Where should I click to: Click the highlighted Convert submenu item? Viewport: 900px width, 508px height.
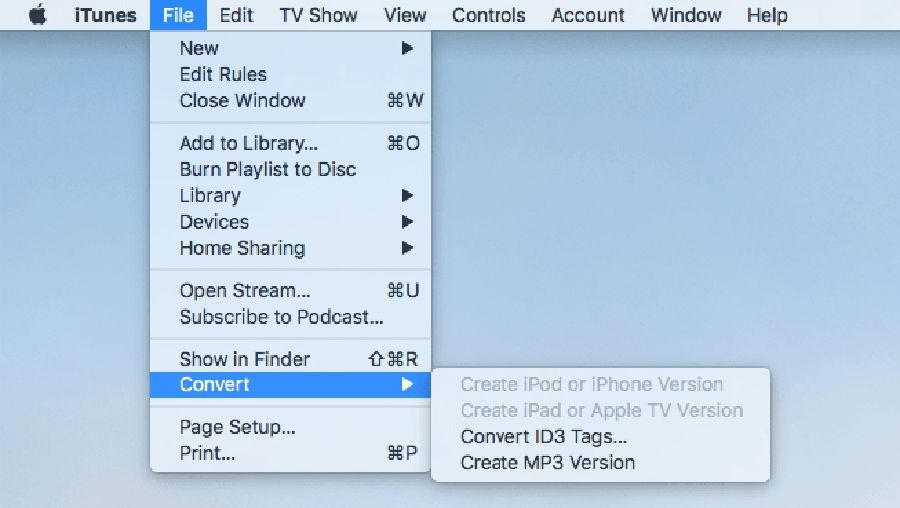click(x=290, y=385)
